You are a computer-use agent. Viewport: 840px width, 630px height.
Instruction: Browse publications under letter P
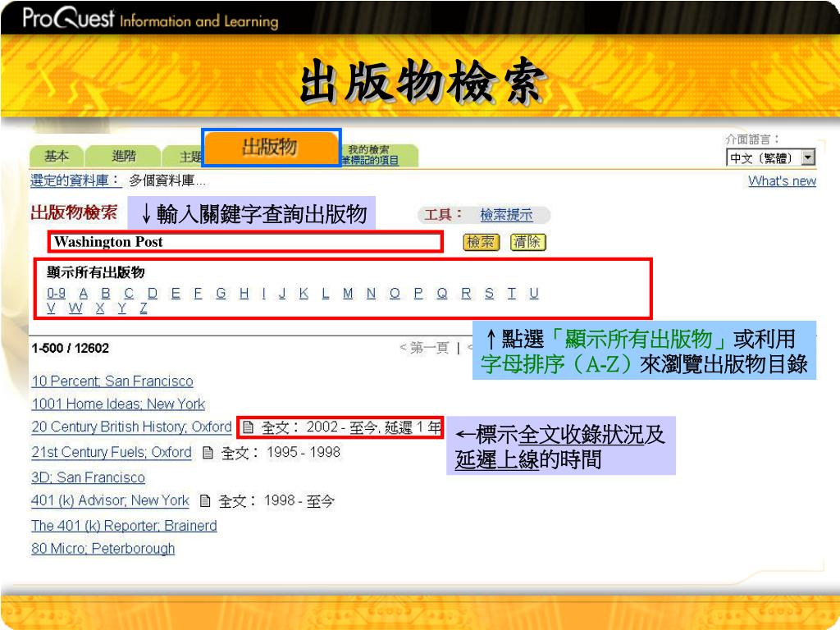(418, 293)
